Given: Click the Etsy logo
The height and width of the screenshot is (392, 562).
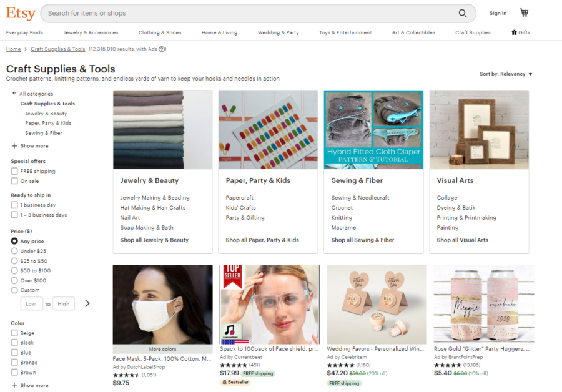Looking at the screenshot, I should tap(21, 13).
